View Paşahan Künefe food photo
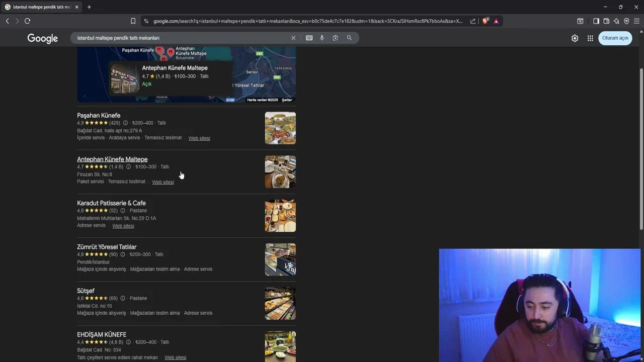This screenshot has width=644, height=362. click(x=280, y=128)
